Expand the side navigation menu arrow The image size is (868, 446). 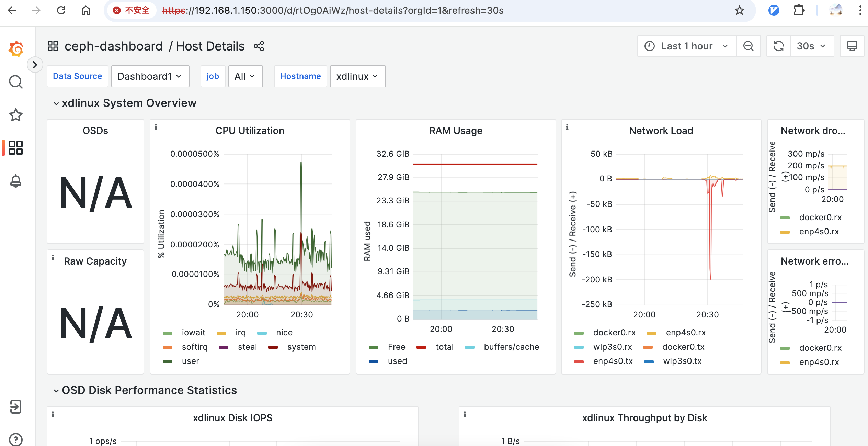click(x=35, y=65)
